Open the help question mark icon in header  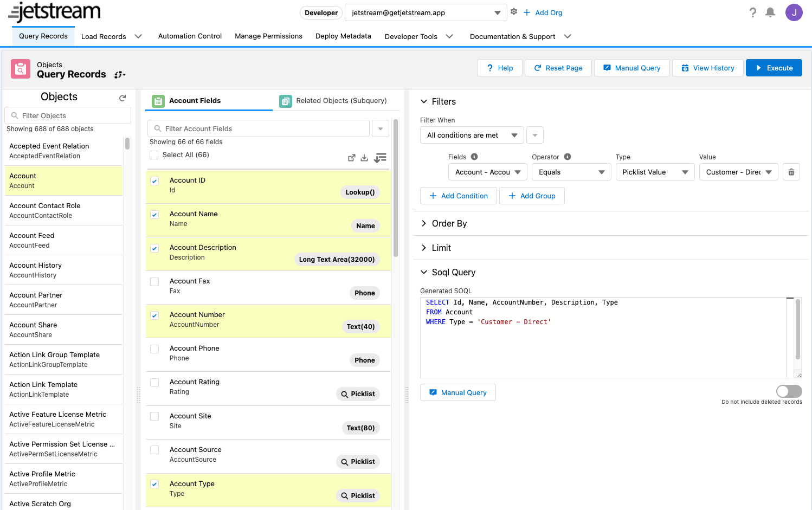[752, 12]
